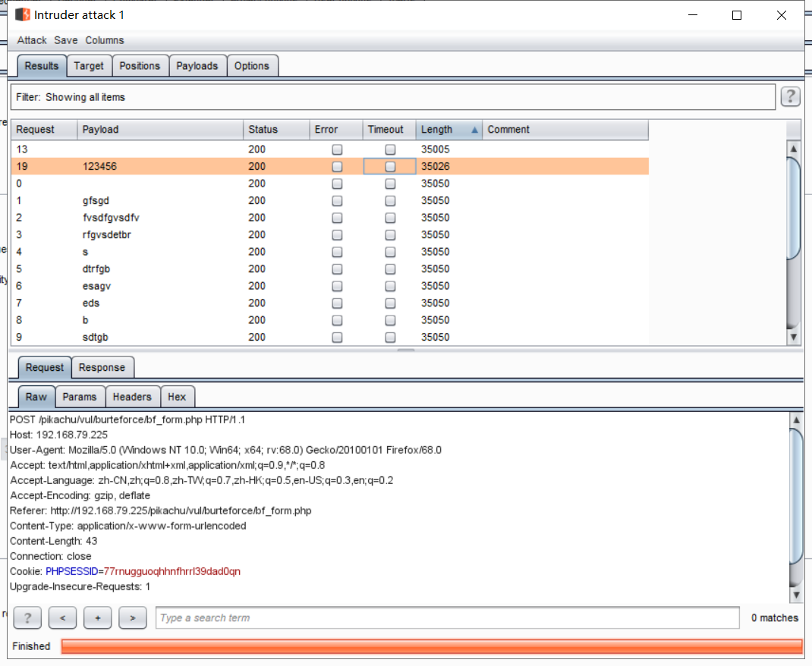Viewport: 812px width, 666px height.
Task: Click the Filter: Showing all items bar
Action: (393, 97)
